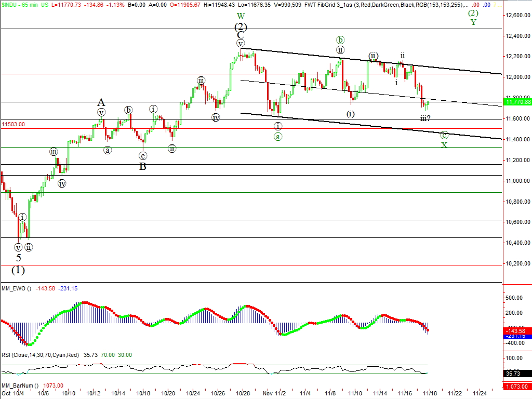Select the RSI (Close,14,30,70) indicator label
This screenshot has width=532, height=399.
[39, 355]
